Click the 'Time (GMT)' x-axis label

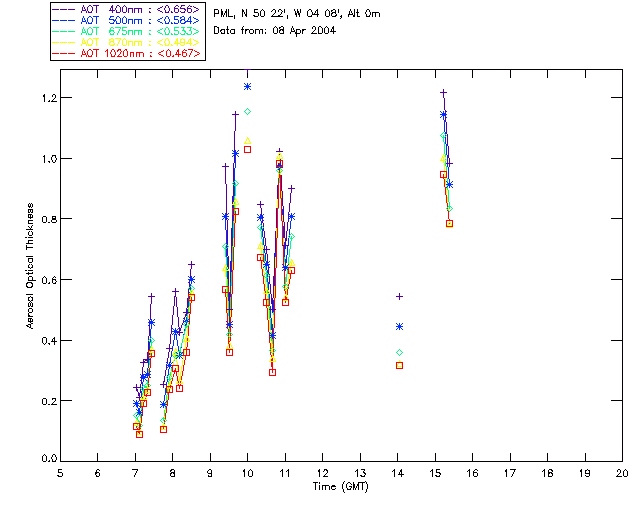tap(340, 487)
